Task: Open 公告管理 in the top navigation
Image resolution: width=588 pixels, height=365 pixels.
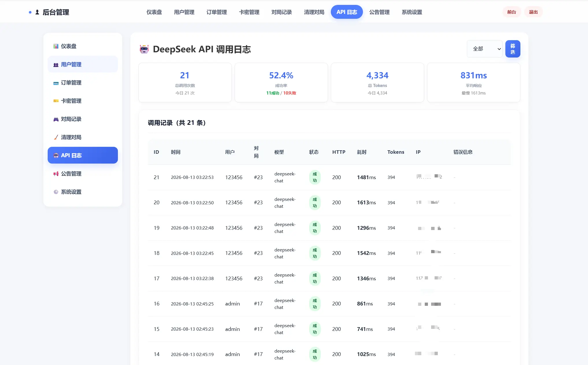Action: tap(379, 12)
